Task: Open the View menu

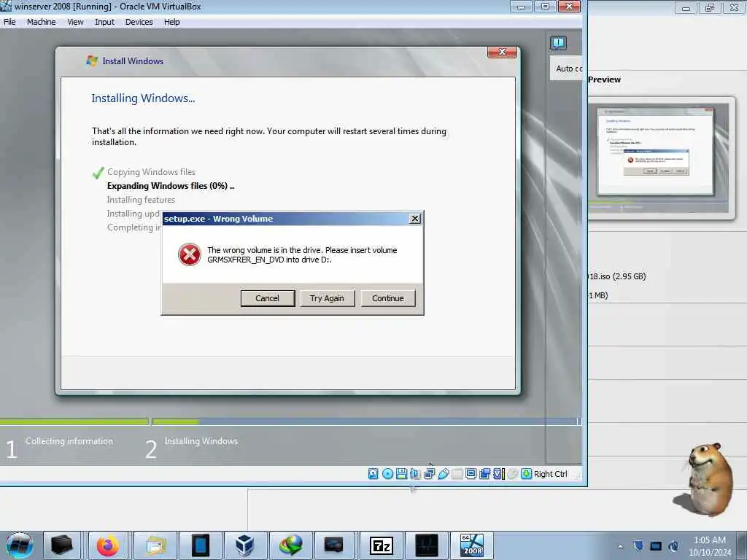Action: click(75, 22)
